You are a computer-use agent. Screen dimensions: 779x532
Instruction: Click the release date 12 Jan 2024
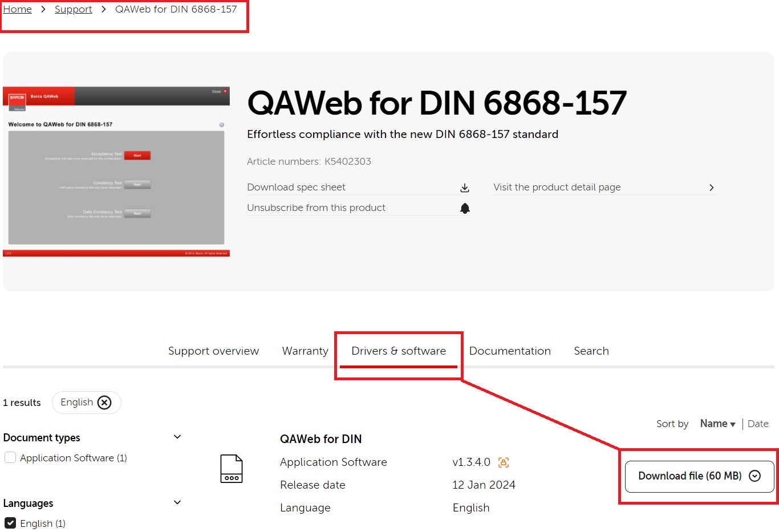pos(484,485)
